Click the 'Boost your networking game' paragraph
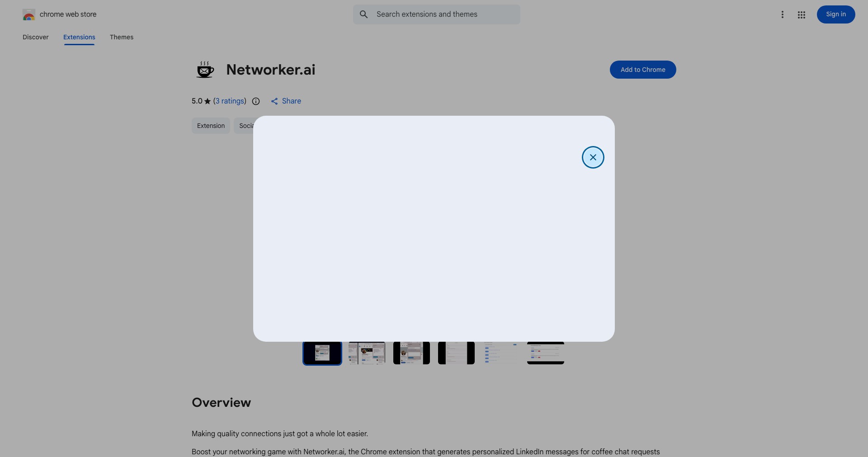Viewport: 868px width, 457px height. click(426, 452)
